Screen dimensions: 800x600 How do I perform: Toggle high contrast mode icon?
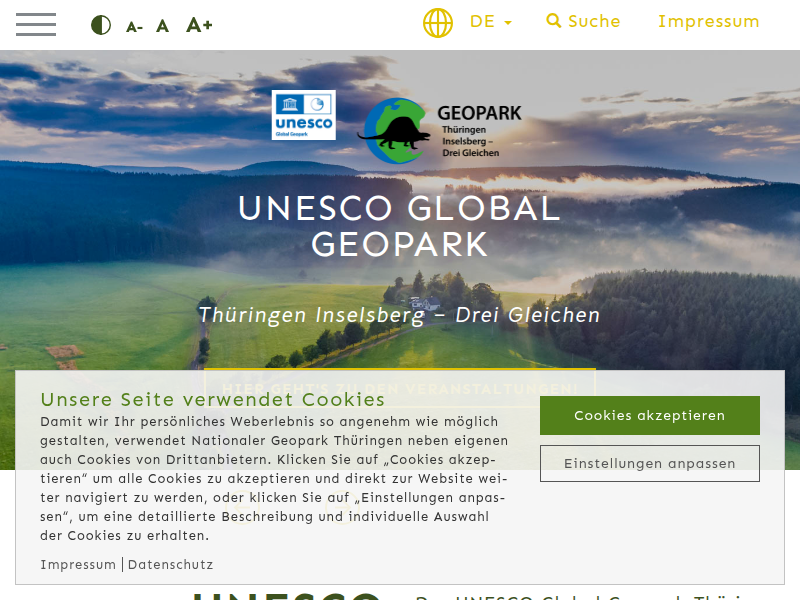click(101, 24)
